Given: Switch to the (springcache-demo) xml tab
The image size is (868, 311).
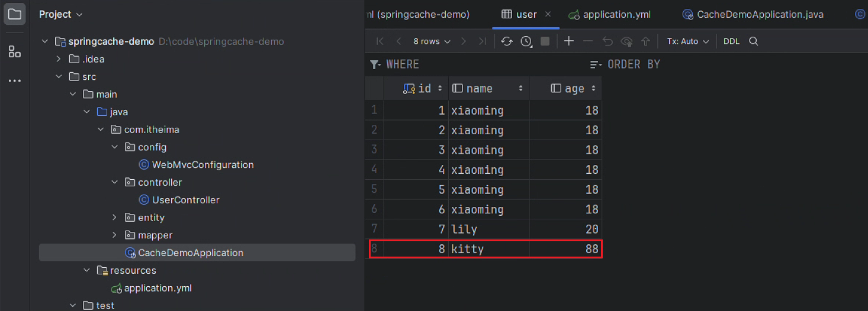Looking at the screenshot, I should point(419,14).
